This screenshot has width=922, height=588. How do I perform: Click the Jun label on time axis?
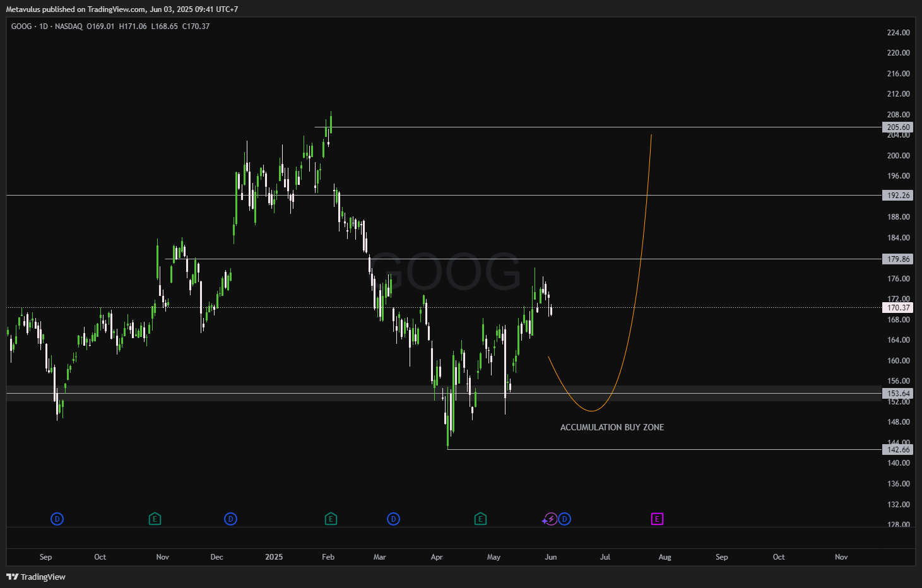click(551, 557)
